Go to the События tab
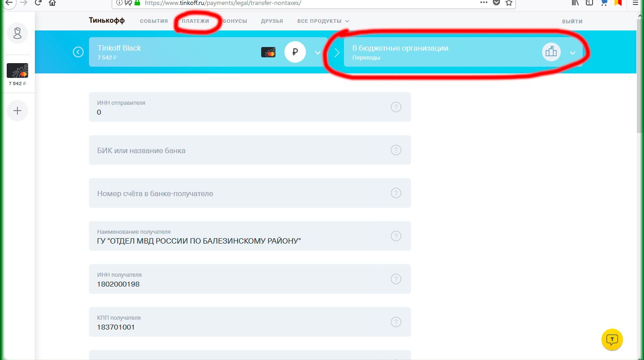The height and width of the screenshot is (360, 644). [x=154, y=21]
